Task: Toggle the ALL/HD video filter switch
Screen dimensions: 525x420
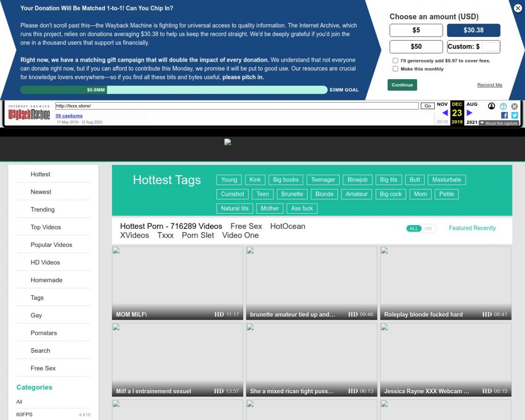Action: [420, 228]
